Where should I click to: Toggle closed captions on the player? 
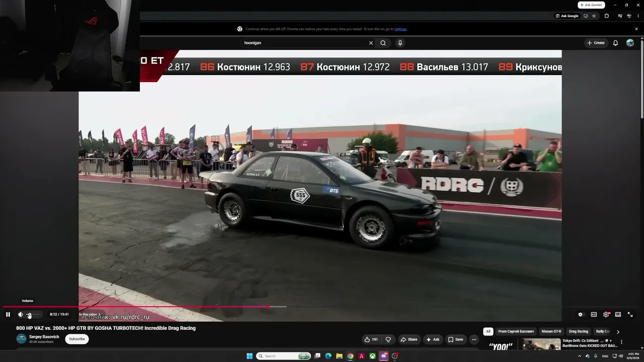[594, 315]
